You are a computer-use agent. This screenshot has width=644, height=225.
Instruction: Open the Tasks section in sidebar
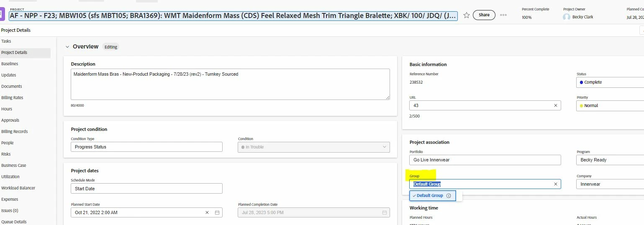click(6, 41)
